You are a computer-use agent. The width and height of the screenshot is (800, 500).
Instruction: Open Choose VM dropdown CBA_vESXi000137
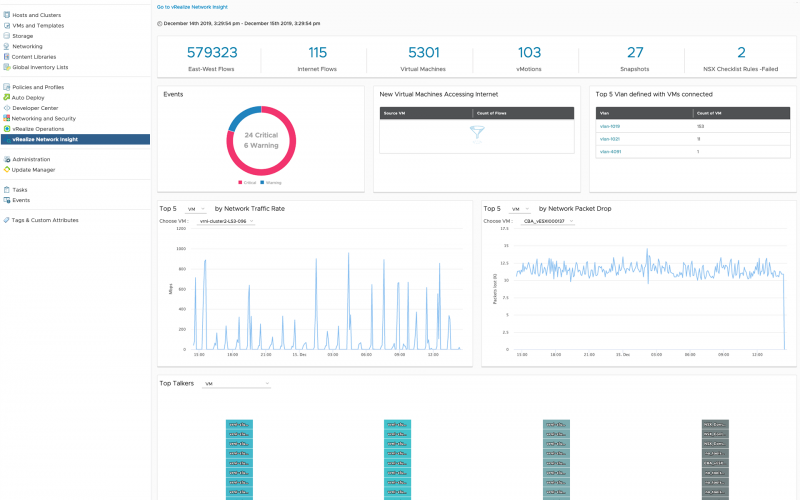point(548,221)
